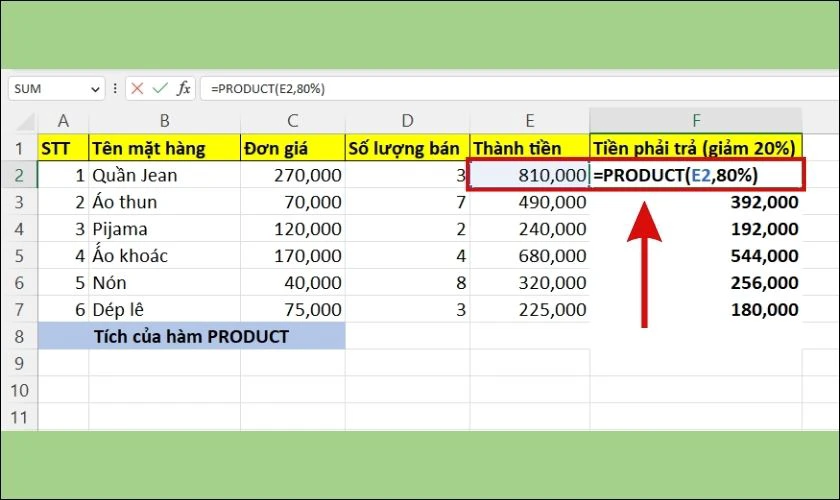Click the 225,000 total cell
The width and height of the screenshot is (840, 500).
[x=529, y=309]
